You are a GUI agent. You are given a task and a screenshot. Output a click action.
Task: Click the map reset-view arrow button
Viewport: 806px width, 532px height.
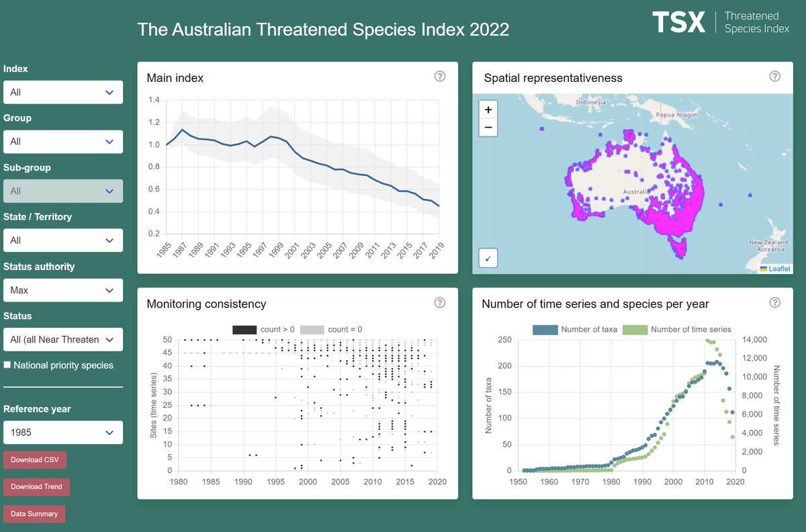[488, 258]
